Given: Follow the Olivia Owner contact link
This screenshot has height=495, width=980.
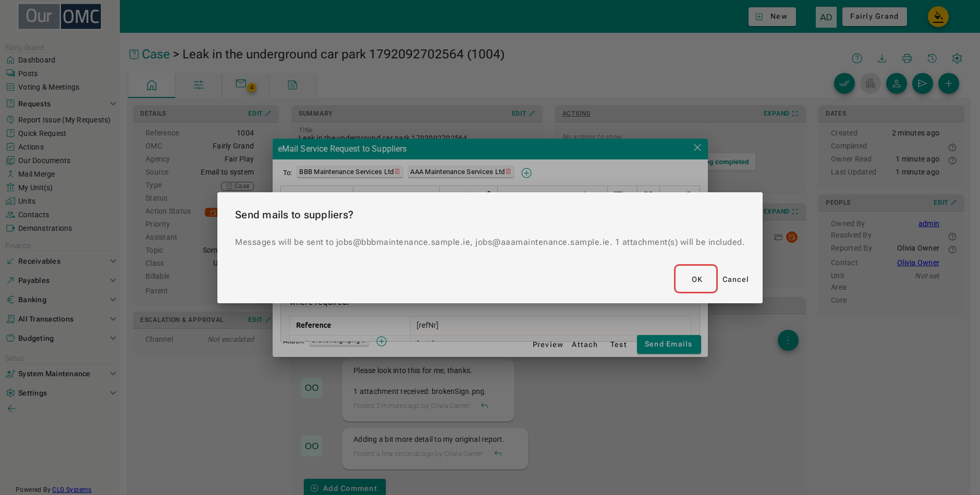Looking at the screenshot, I should point(918,263).
